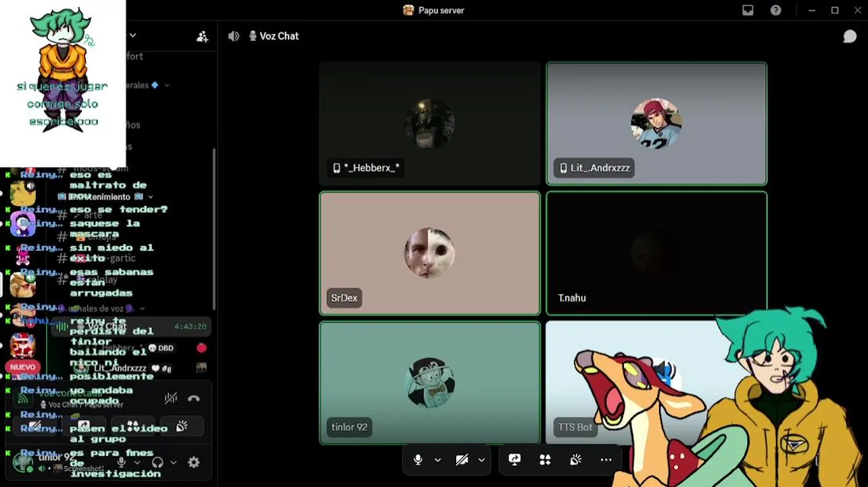Open activities in the voice connected panel
Image resolution: width=868 pixels, height=487 pixels.
pos(133,427)
